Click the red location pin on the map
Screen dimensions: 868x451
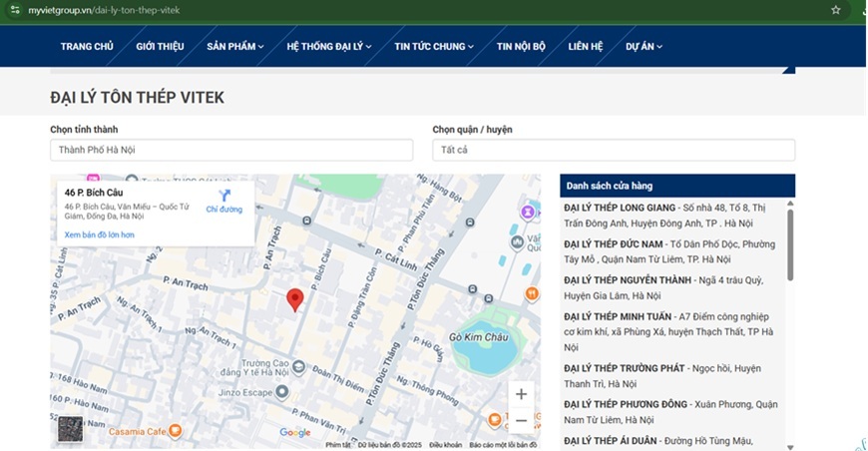coord(295,300)
